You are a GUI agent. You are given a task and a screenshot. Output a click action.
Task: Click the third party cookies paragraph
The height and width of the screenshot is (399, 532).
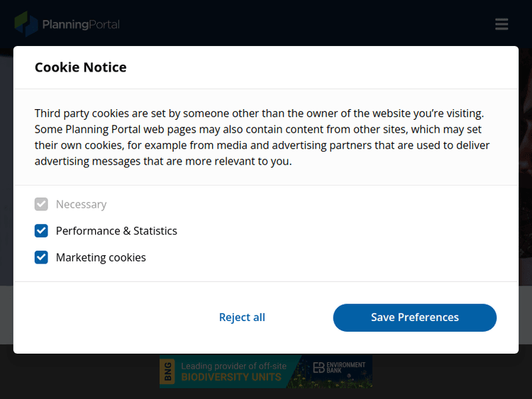pos(262,137)
